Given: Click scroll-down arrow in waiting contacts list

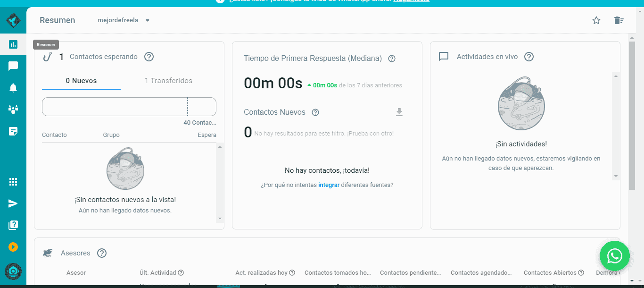Looking at the screenshot, I should pos(220,219).
